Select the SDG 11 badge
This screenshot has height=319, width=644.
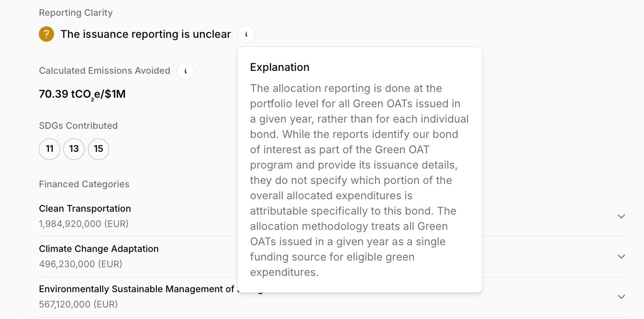pyautogui.click(x=49, y=149)
